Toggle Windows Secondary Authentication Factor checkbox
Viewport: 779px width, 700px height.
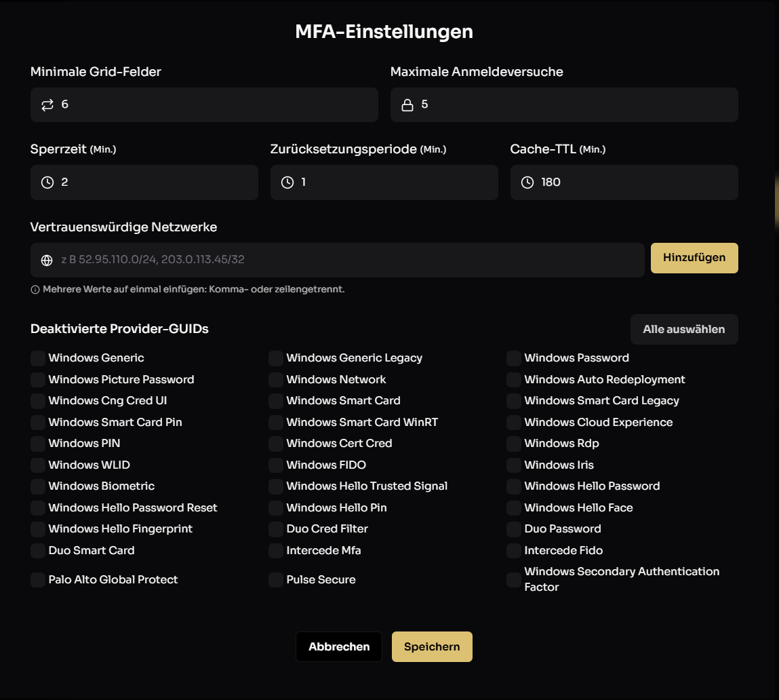click(514, 580)
